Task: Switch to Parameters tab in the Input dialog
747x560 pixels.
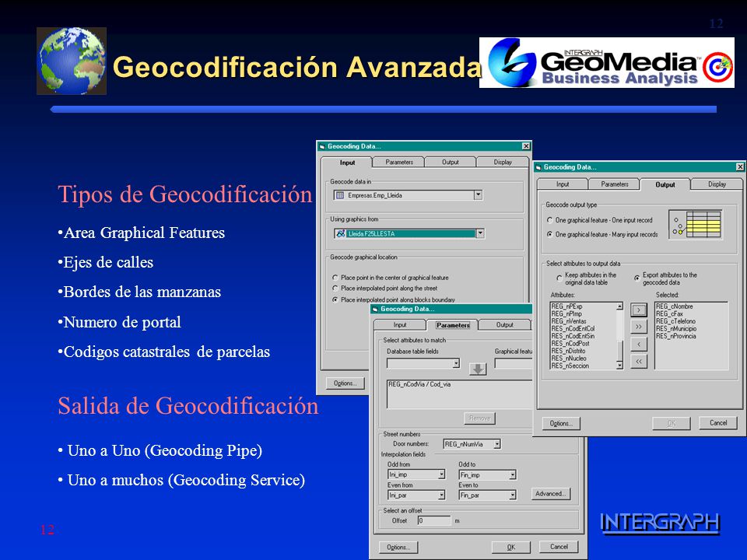Action: [x=399, y=163]
